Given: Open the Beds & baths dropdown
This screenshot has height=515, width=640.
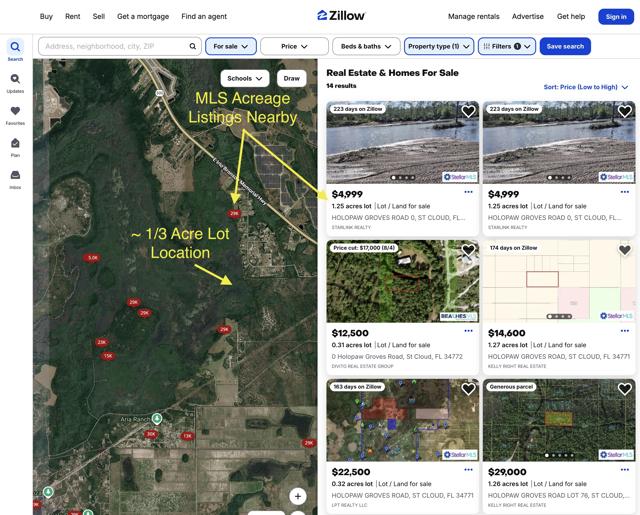Looking at the screenshot, I should pyautogui.click(x=366, y=47).
